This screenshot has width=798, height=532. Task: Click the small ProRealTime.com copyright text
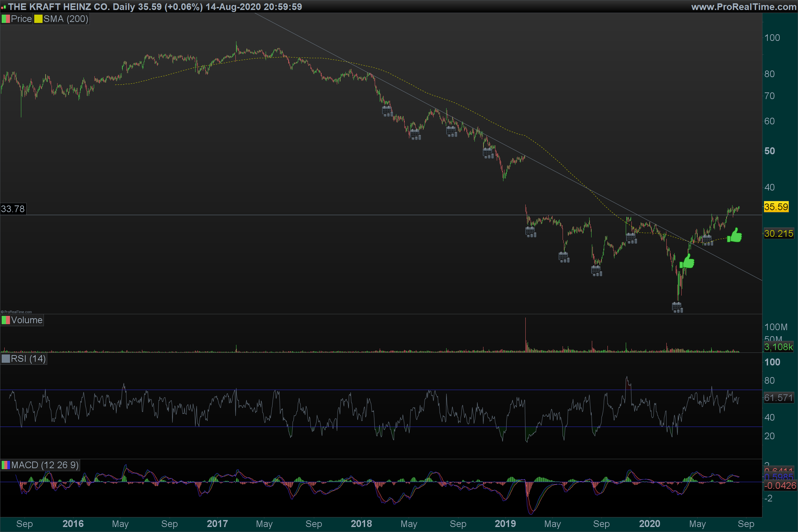[x=16, y=312]
